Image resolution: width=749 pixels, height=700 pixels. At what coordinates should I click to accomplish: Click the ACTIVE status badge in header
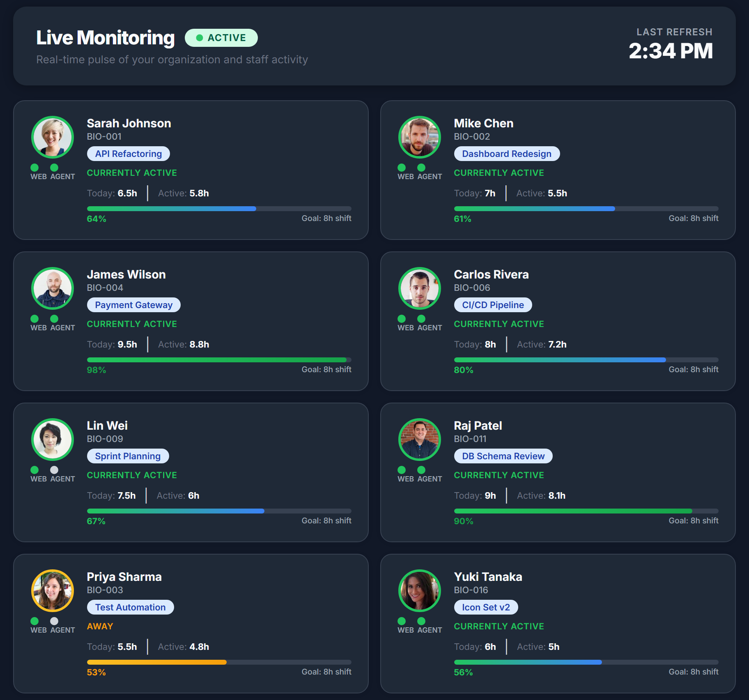(x=221, y=38)
